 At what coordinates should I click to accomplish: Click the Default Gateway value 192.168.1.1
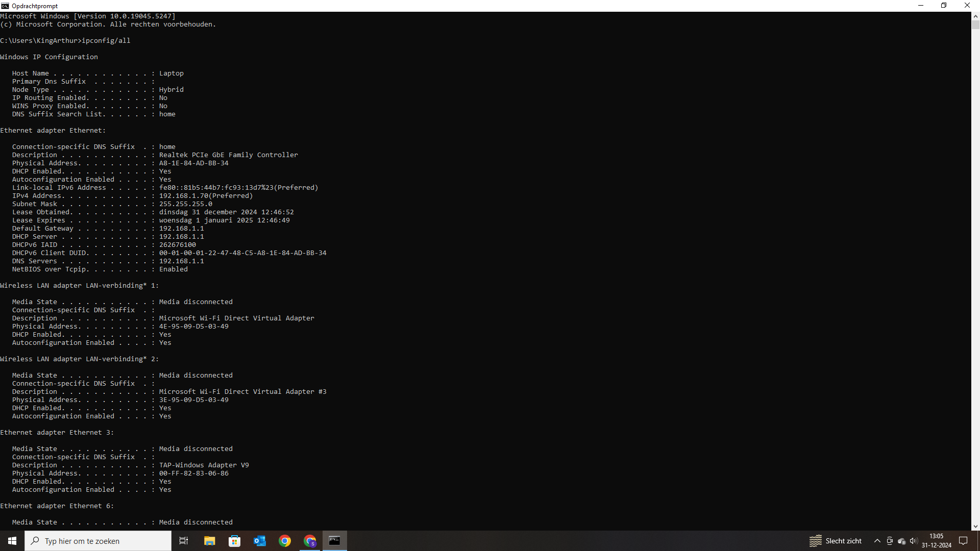pyautogui.click(x=182, y=228)
